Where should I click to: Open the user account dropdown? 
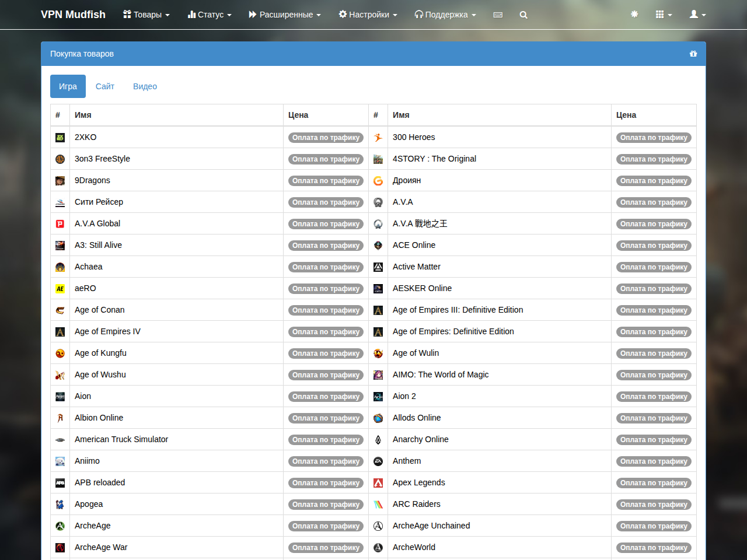tap(697, 15)
